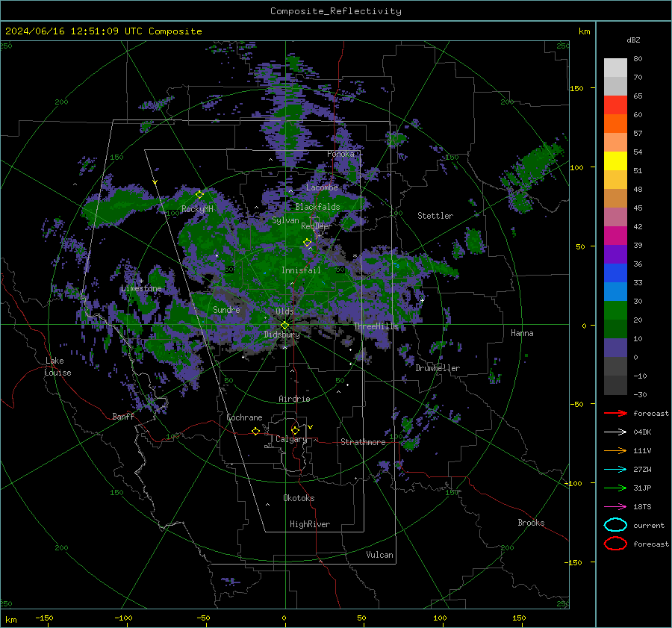Click the Cochrane town label
Image resolution: width=672 pixels, height=628 pixels.
244,417
